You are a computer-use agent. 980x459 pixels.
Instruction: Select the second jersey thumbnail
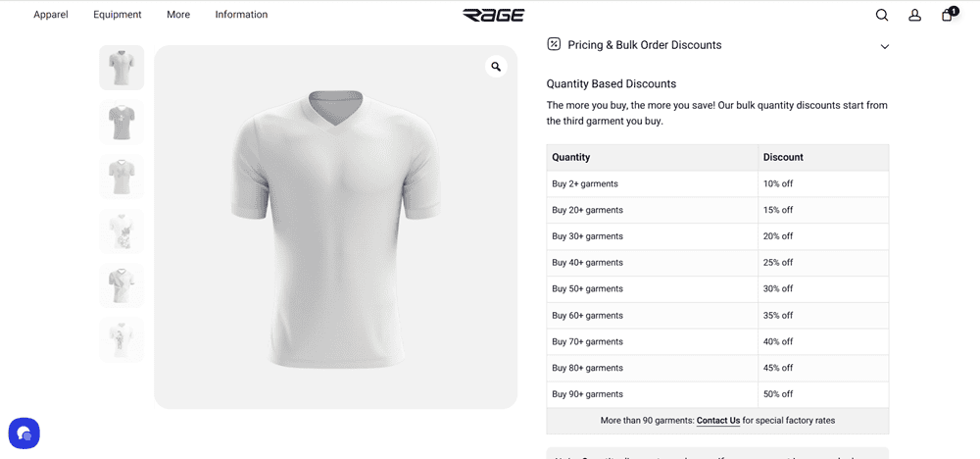pyautogui.click(x=122, y=123)
